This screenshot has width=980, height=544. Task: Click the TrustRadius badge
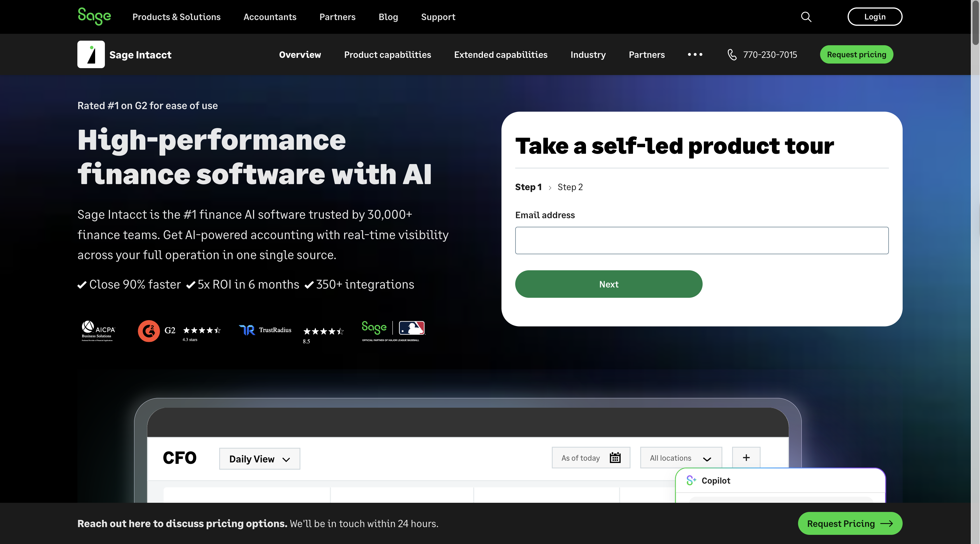[x=265, y=330]
